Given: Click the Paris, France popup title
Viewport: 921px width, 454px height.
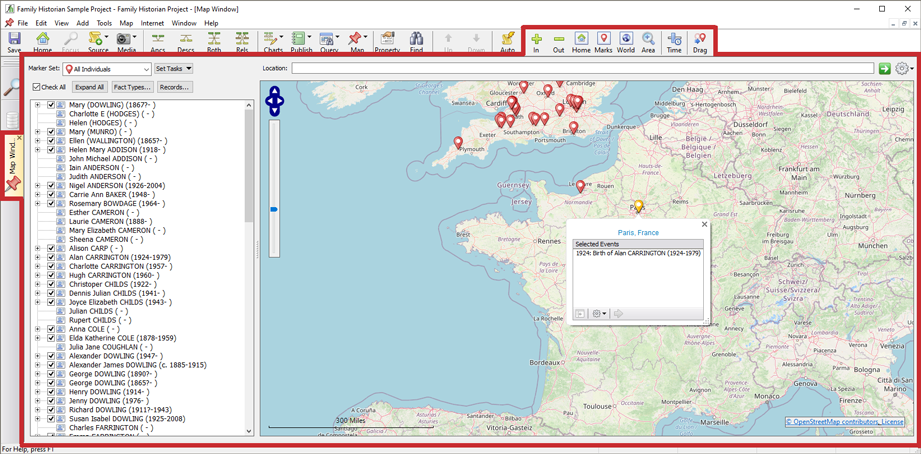Looking at the screenshot, I should (638, 233).
